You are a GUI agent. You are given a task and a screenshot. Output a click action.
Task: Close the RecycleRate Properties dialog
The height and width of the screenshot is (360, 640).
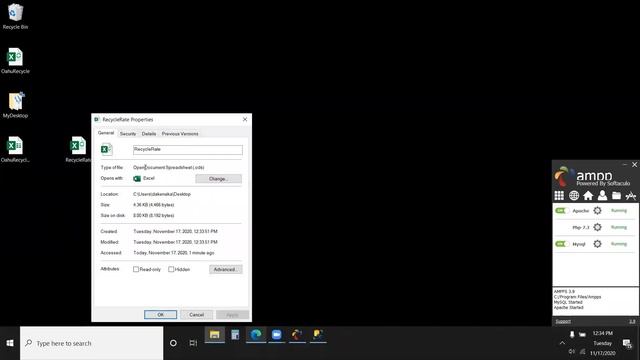coord(245,120)
